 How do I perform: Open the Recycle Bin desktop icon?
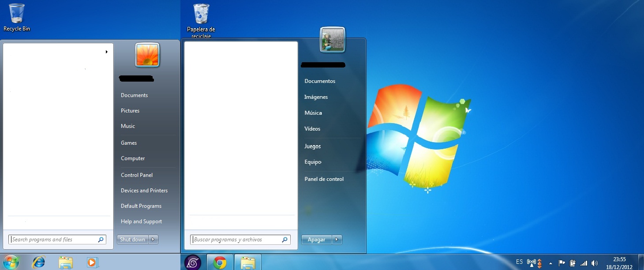(17, 18)
